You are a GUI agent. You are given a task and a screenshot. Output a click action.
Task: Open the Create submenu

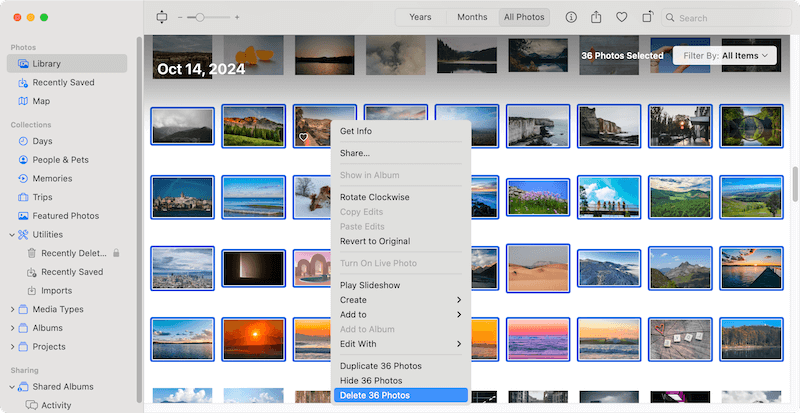click(x=401, y=300)
